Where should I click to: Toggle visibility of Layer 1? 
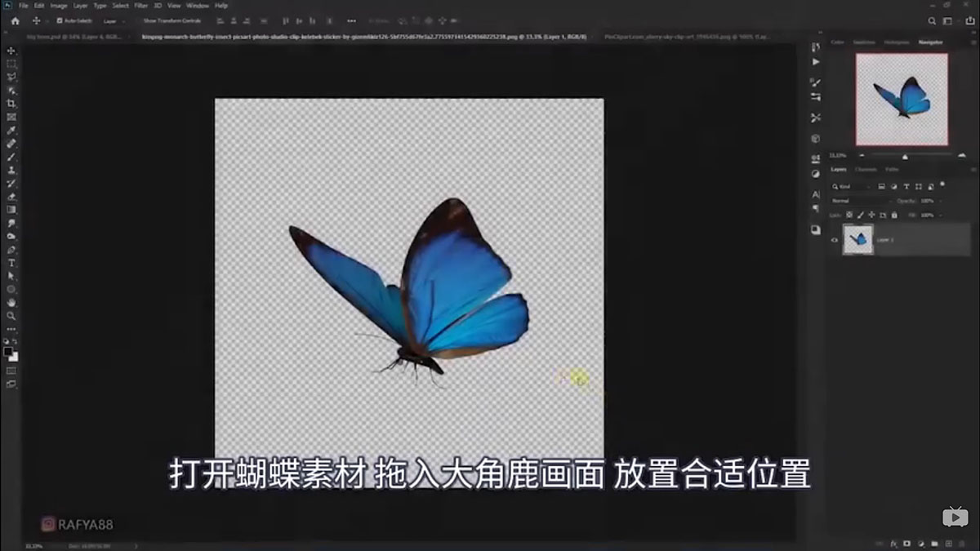(x=835, y=240)
